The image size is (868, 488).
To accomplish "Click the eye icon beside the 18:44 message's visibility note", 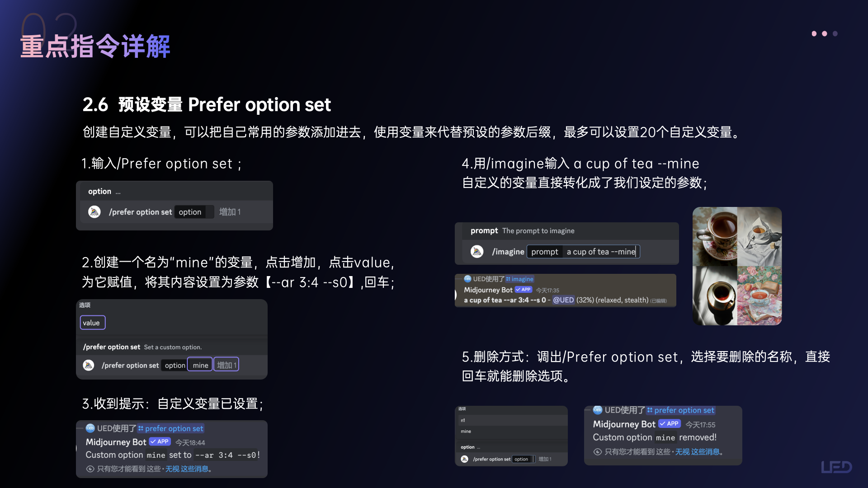I will pos(90,469).
